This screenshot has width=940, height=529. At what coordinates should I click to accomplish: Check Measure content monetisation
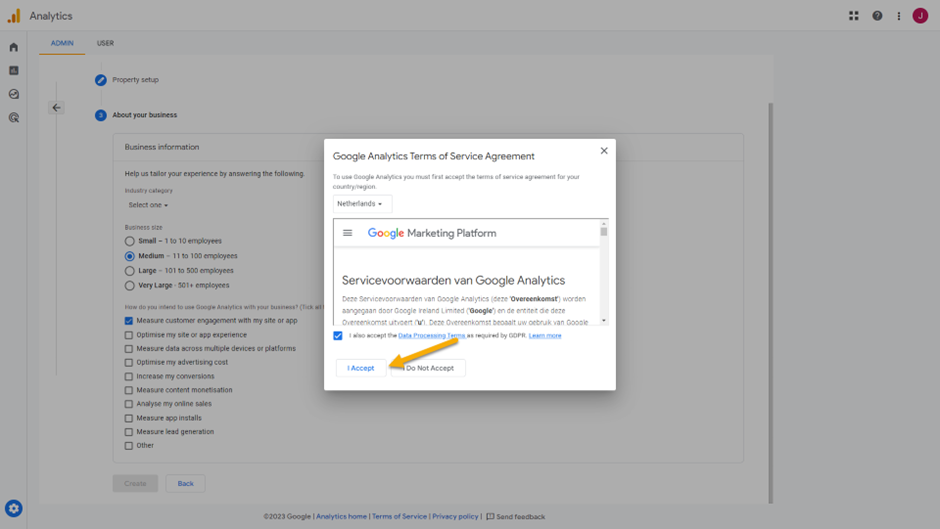point(128,390)
